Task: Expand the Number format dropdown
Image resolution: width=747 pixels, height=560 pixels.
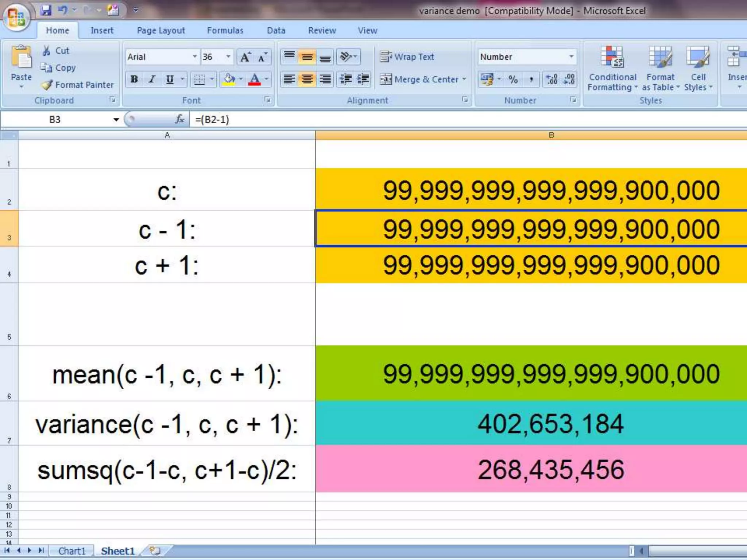Action: coord(571,57)
